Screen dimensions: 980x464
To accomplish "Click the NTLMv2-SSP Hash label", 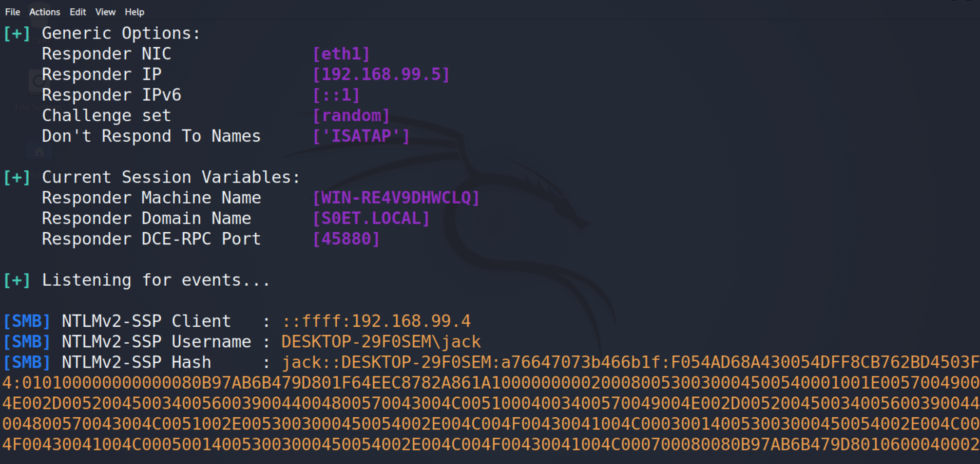I will pyautogui.click(x=136, y=362).
